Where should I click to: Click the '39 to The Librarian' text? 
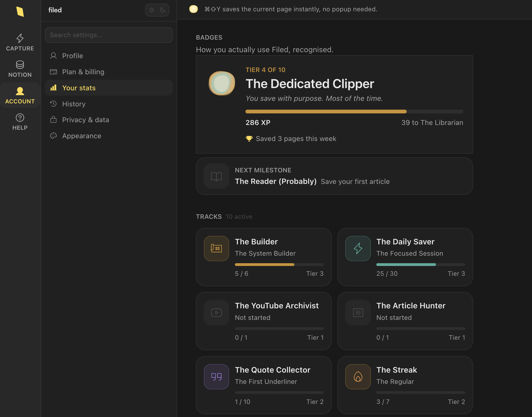click(432, 122)
